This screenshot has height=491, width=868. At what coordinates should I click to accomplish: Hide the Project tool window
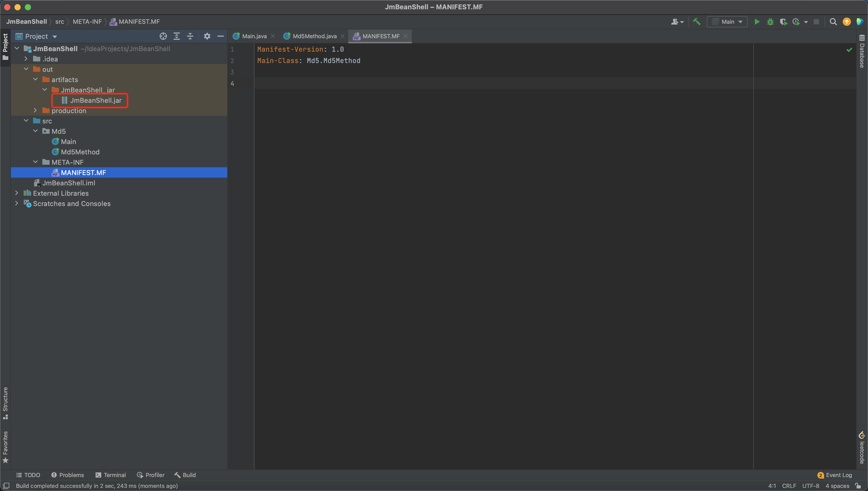point(220,36)
